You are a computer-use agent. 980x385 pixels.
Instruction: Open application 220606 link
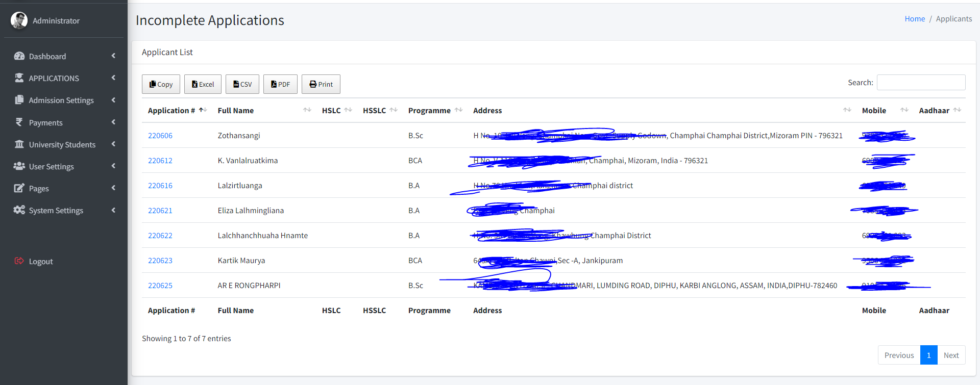[160, 136]
